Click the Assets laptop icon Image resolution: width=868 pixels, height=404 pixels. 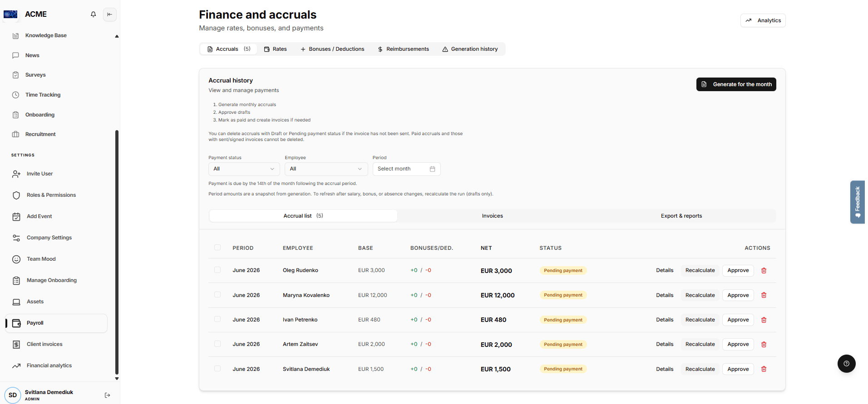click(x=16, y=302)
